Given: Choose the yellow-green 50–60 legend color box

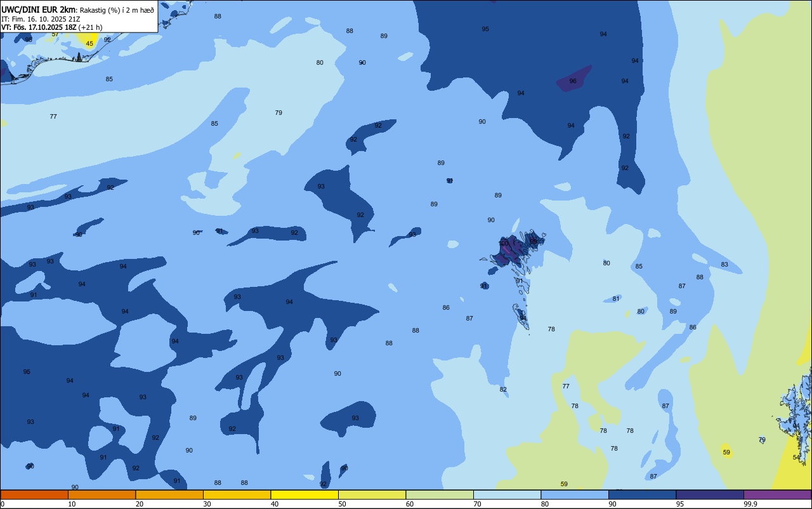Looking at the screenshot, I should 372,494.
